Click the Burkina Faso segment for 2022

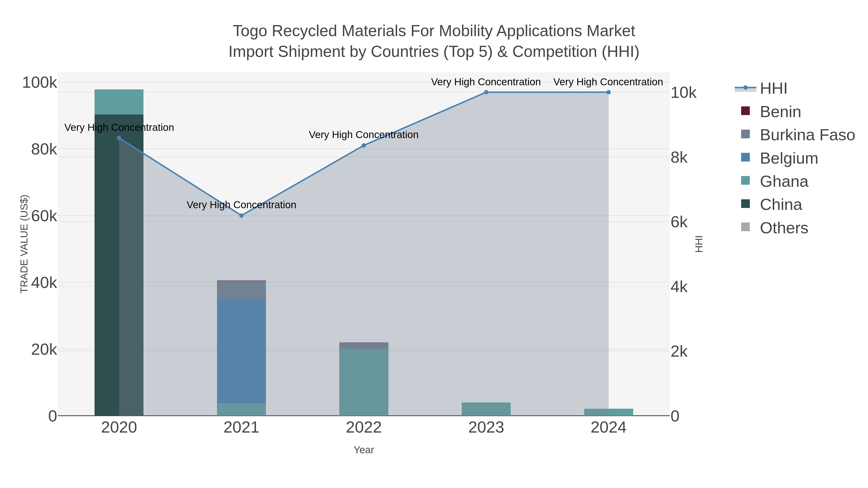click(364, 346)
